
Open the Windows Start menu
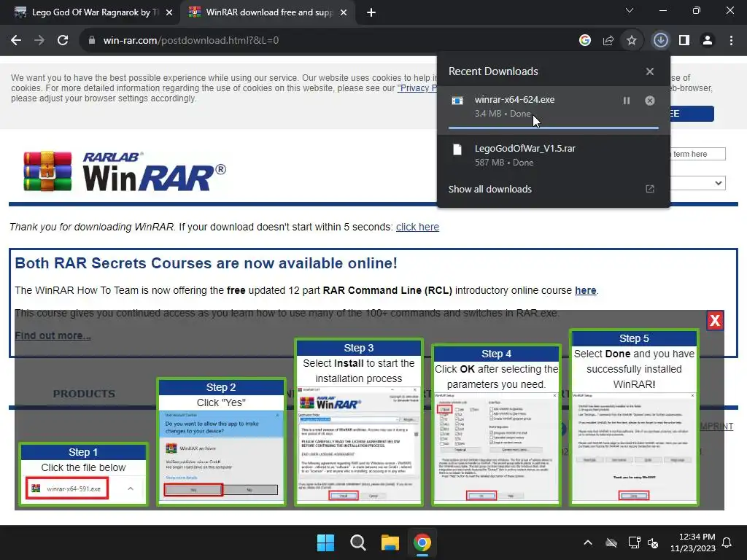(x=326, y=542)
